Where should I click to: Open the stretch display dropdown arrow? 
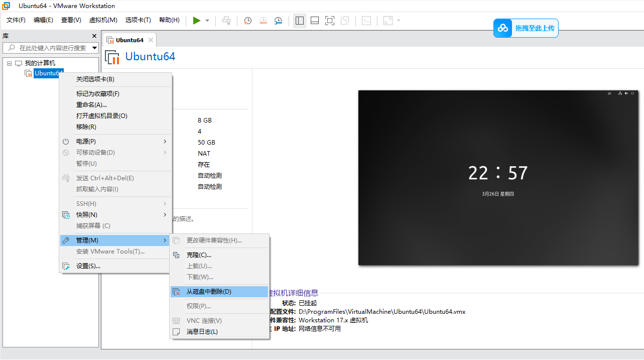pos(399,21)
